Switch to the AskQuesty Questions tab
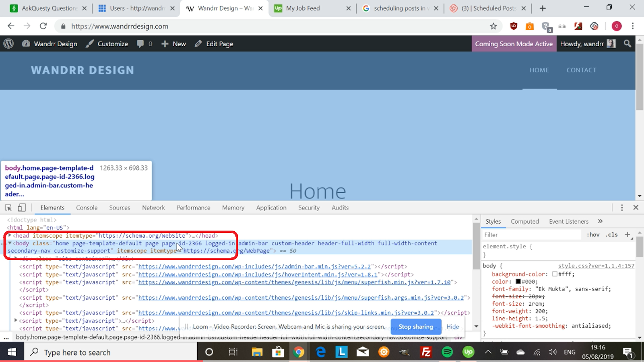The width and height of the screenshot is (644, 362). click(x=48, y=8)
